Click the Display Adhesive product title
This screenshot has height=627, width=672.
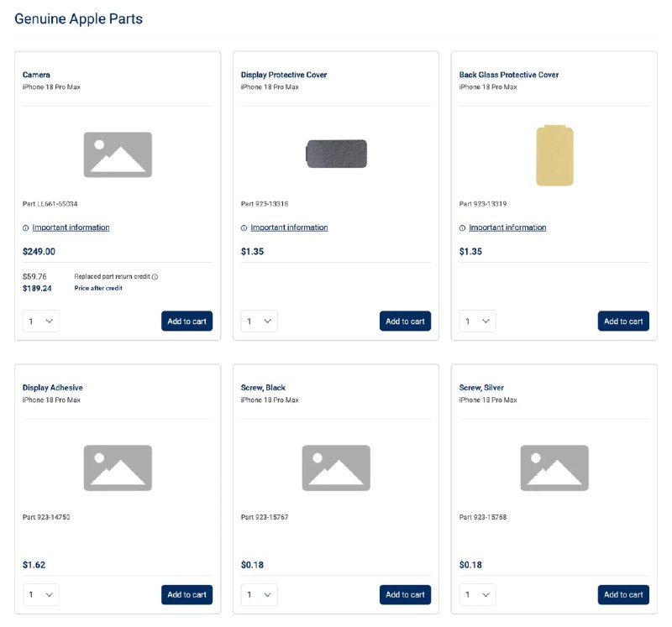point(53,388)
